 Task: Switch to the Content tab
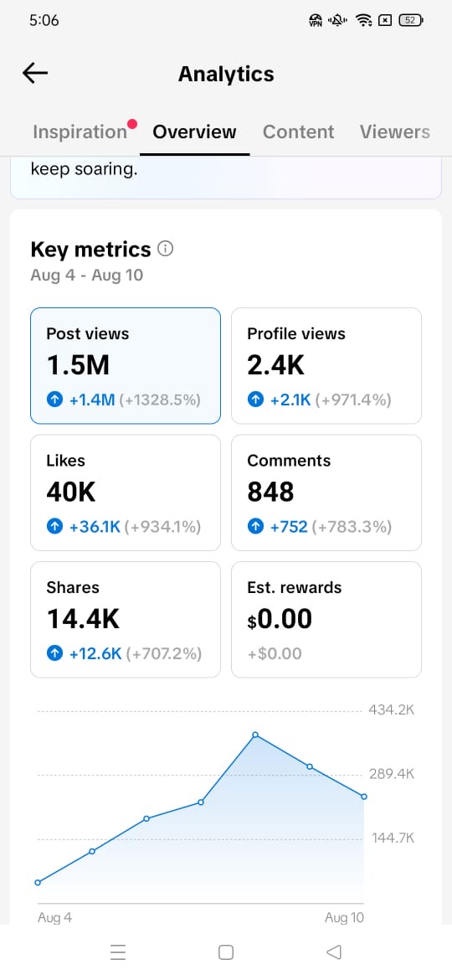[x=299, y=132]
